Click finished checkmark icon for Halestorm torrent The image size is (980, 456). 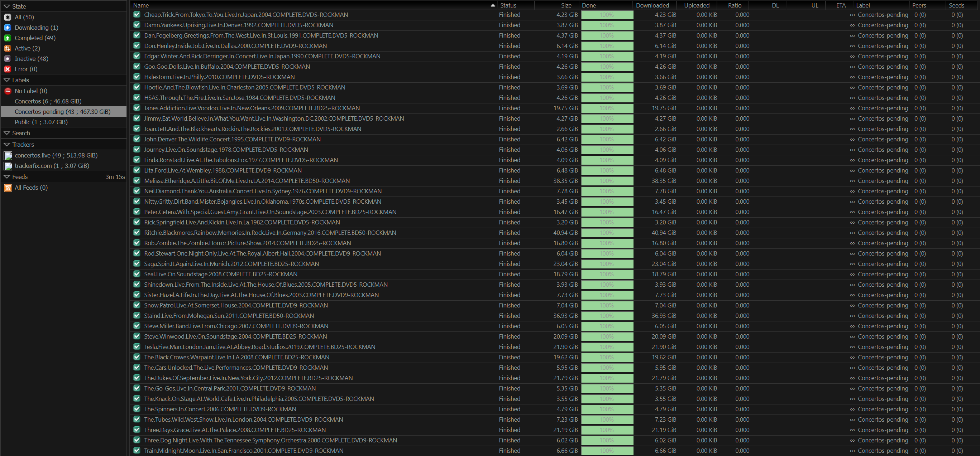click(137, 77)
